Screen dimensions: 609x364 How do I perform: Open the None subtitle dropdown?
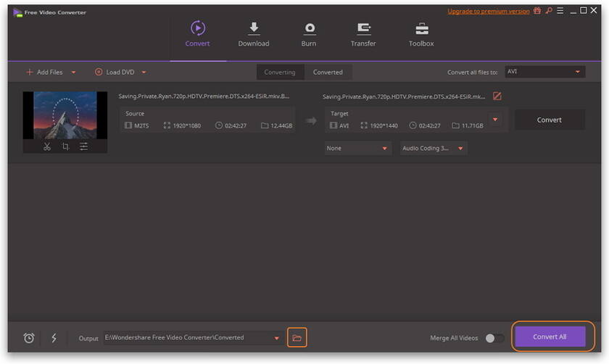(x=357, y=149)
